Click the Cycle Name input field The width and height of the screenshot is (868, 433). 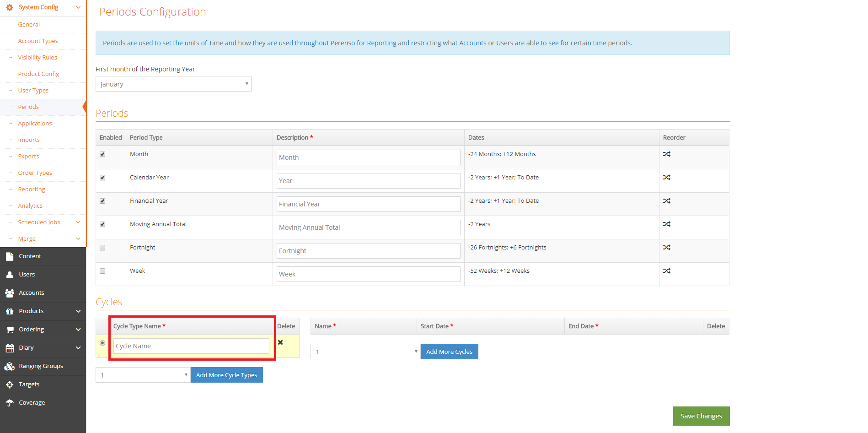click(191, 346)
